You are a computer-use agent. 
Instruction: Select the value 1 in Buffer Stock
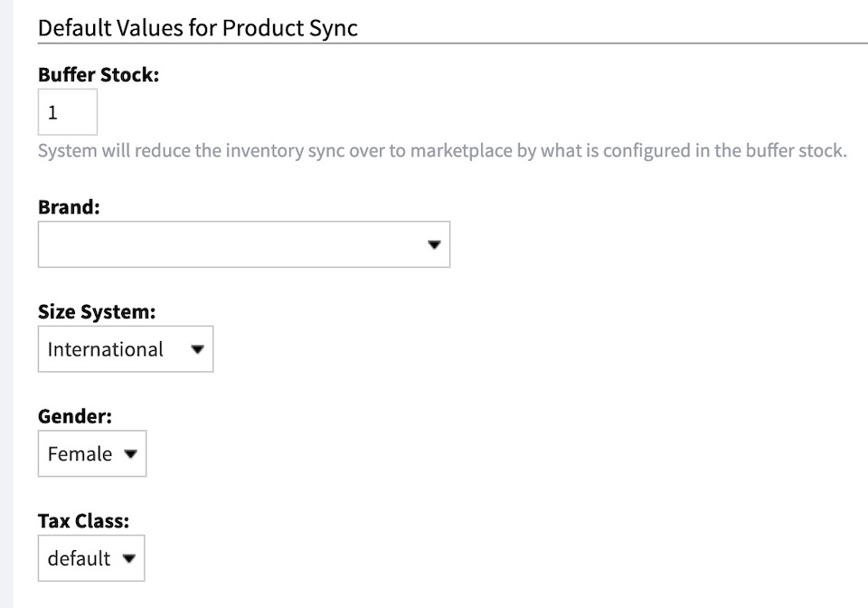(52, 112)
